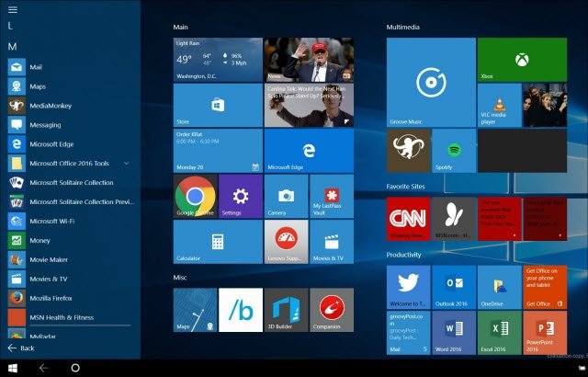
Task: Click the letter M section header
Action: 12,46
